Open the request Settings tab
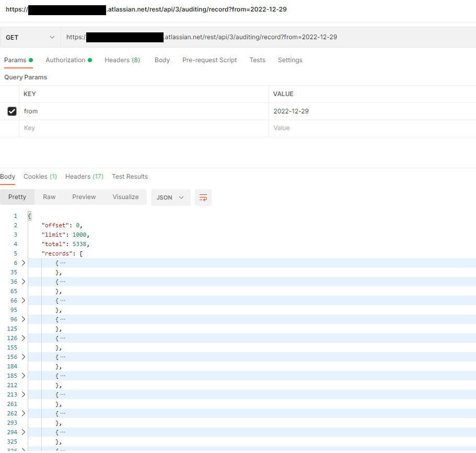Screen dimensions: 476x453 (290, 60)
